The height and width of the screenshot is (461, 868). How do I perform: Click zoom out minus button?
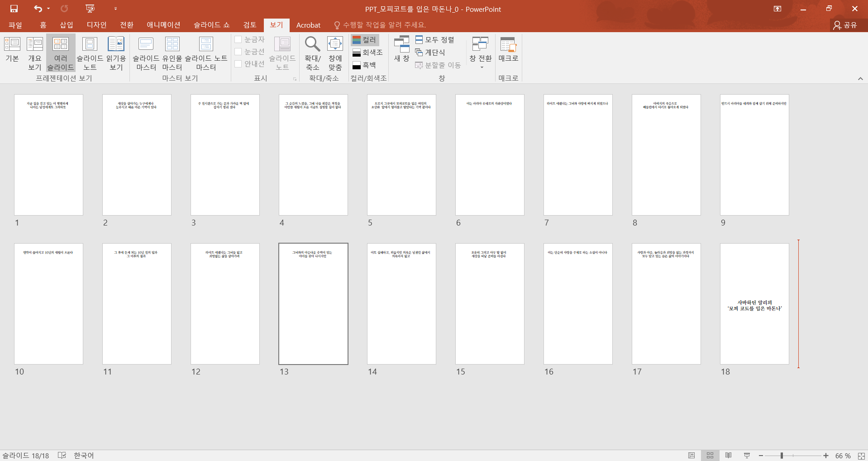click(x=761, y=456)
